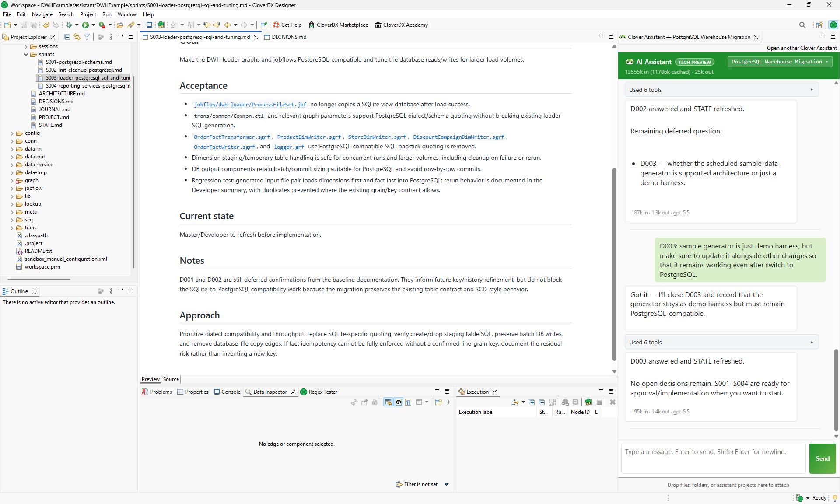Click the blue minus icon in the Execution toolbar
The height and width of the screenshot is (504, 840).
542,402
